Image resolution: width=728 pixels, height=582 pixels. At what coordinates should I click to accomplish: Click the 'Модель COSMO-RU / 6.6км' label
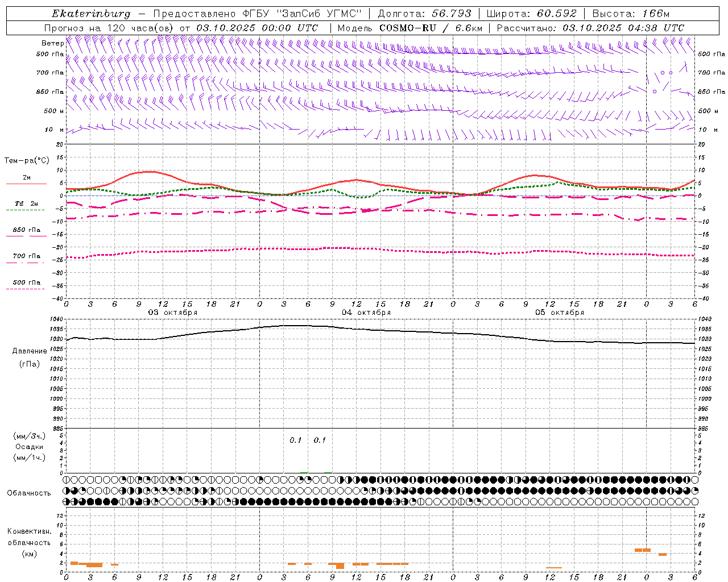[x=410, y=28]
